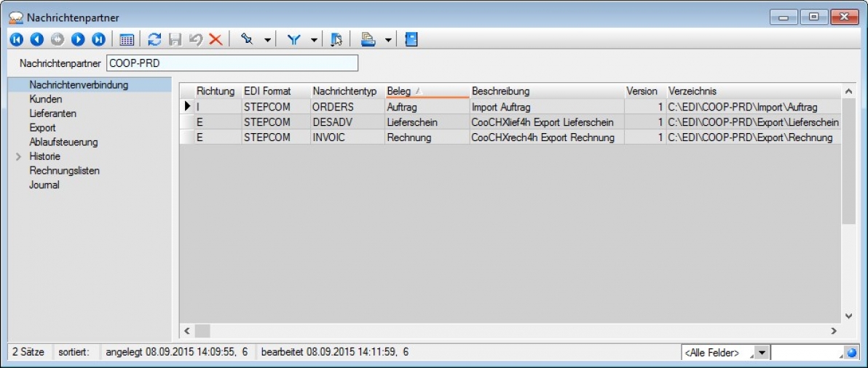Image resolution: width=868 pixels, height=368 pixels.
Task: Open Journal in the sidebar
Action: (44, 185)
